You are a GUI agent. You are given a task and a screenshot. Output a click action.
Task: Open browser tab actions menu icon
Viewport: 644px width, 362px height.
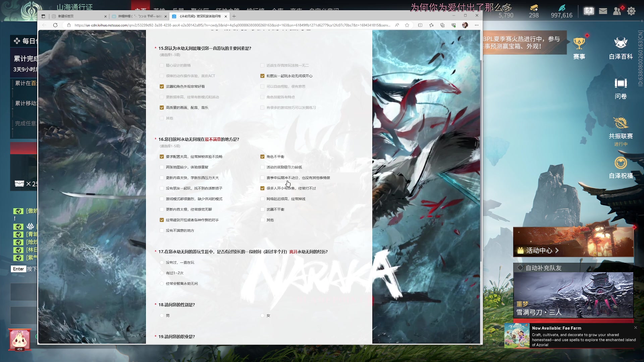43,16
